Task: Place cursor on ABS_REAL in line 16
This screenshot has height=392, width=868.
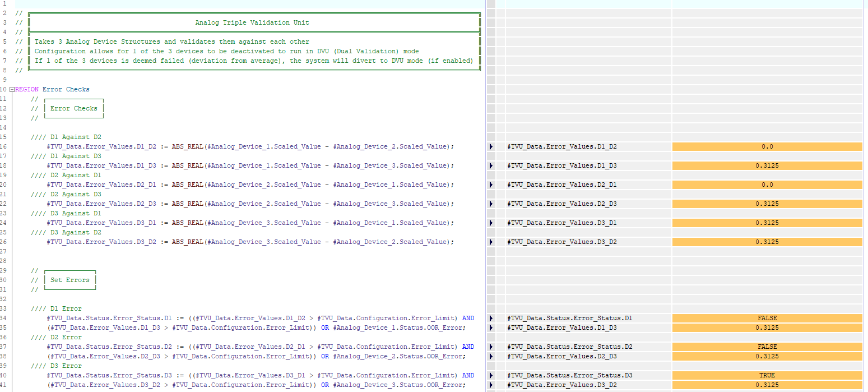Action: pyautogui.click(x=187, y=147)
